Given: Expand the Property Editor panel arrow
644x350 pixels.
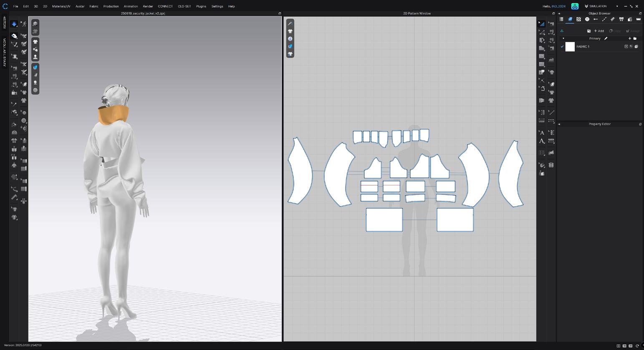Looking at the screenshot, I should pyautogui.click(x=559, y=124).
